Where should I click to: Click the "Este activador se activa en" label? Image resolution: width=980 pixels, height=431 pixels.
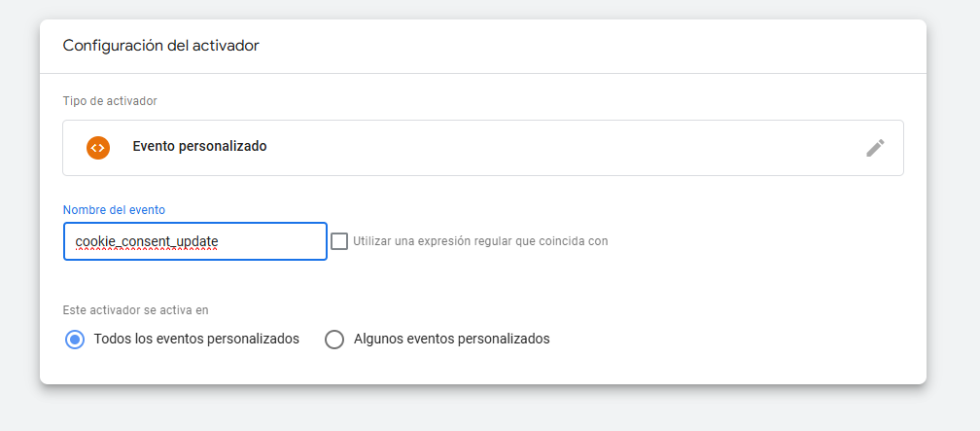[136, 310]
